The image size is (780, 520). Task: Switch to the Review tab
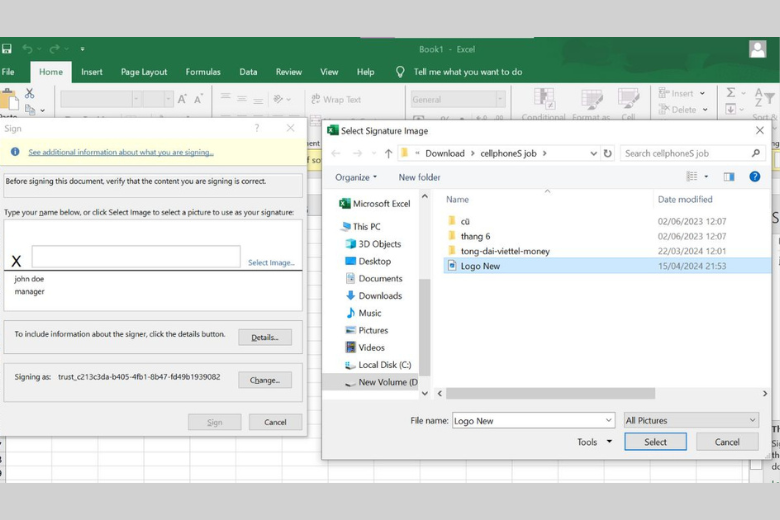tap(289, 72)
